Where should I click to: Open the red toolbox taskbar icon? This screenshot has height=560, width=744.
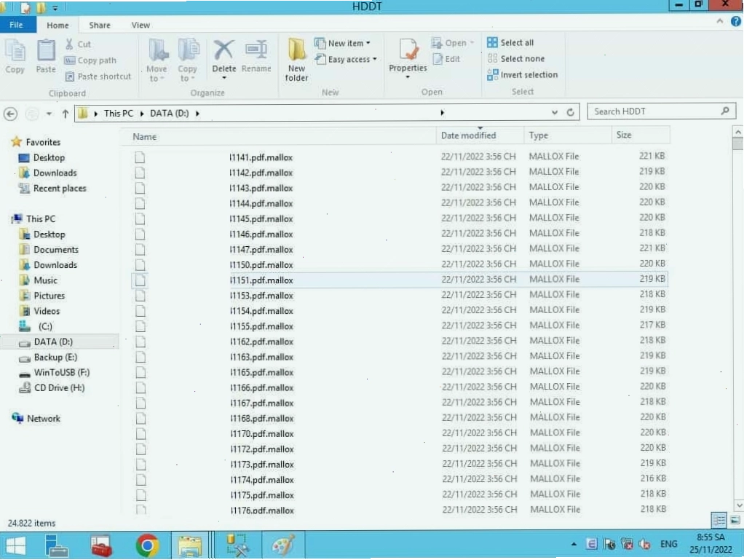100,545
